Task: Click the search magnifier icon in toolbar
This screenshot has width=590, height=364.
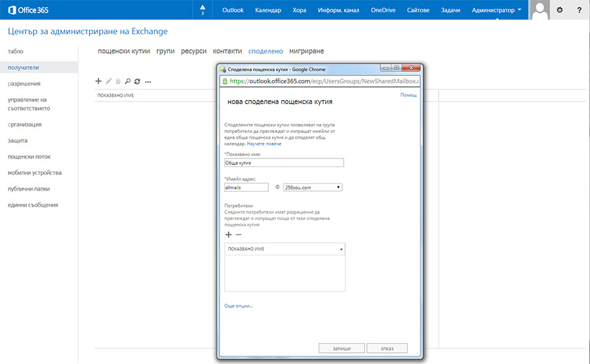Action: click(x=128, y=81)
